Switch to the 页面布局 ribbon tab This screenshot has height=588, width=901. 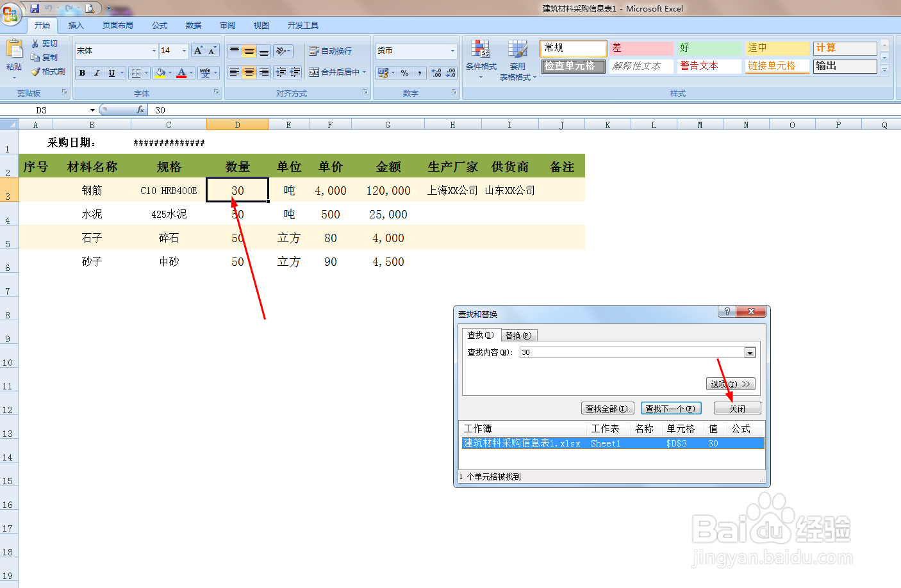(118, 26)
